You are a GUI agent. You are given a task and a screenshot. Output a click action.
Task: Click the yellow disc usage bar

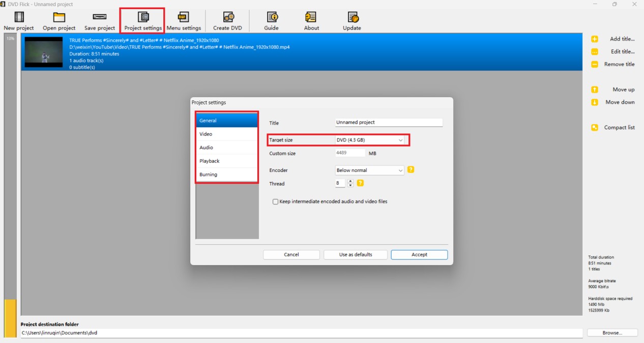(10, 318)
